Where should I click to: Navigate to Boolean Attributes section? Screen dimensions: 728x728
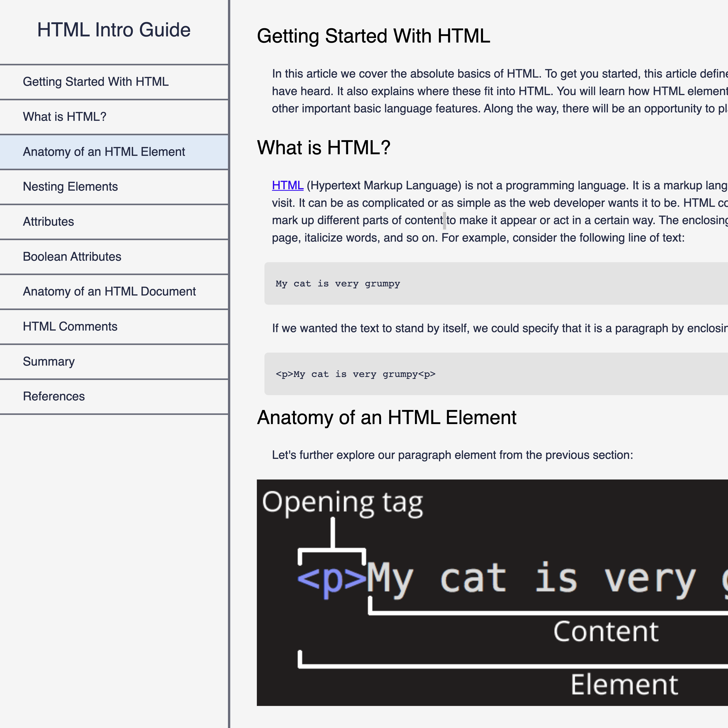tap(114, 257)
